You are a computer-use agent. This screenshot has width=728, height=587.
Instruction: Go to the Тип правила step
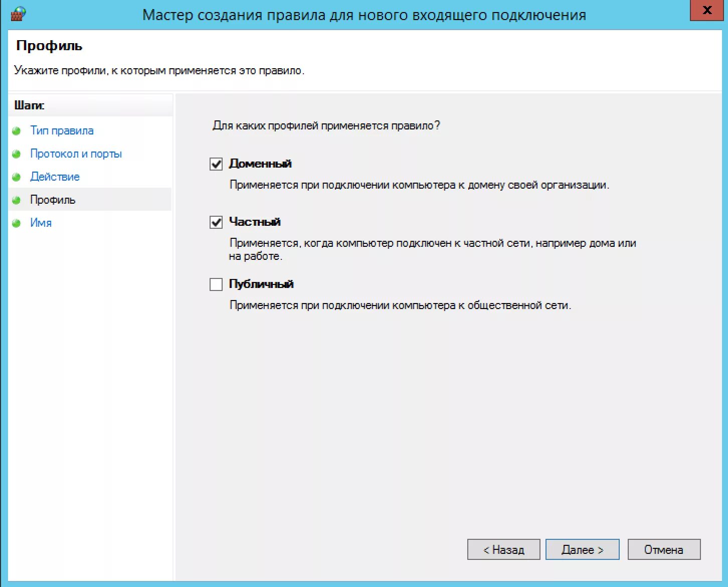tap(62, 130)
